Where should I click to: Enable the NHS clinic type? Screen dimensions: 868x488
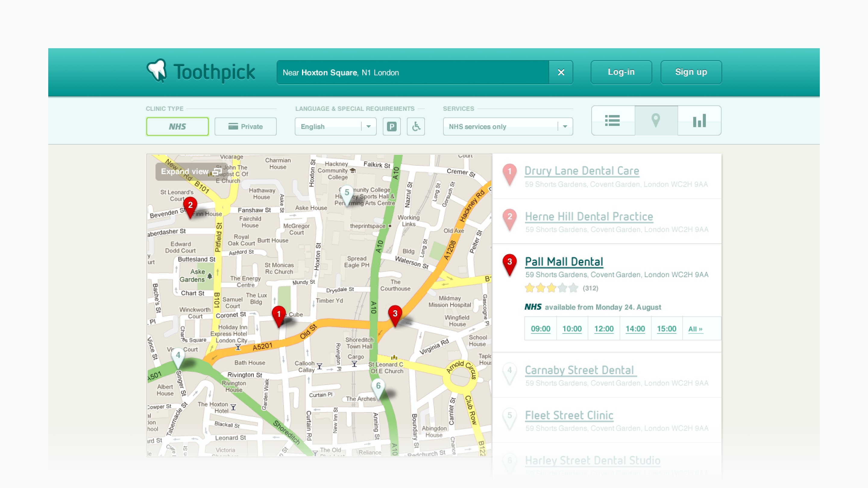(x=177, y=127)
